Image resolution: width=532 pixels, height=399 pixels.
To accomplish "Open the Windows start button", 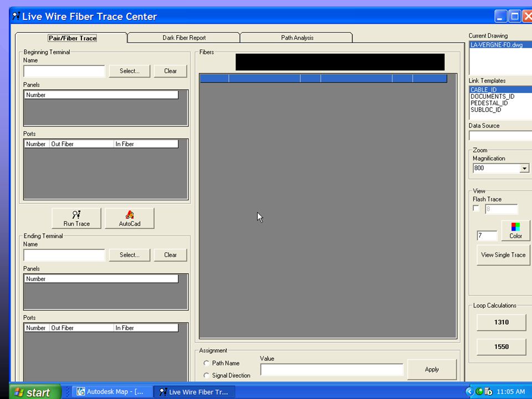I will (x=35, y=392).
